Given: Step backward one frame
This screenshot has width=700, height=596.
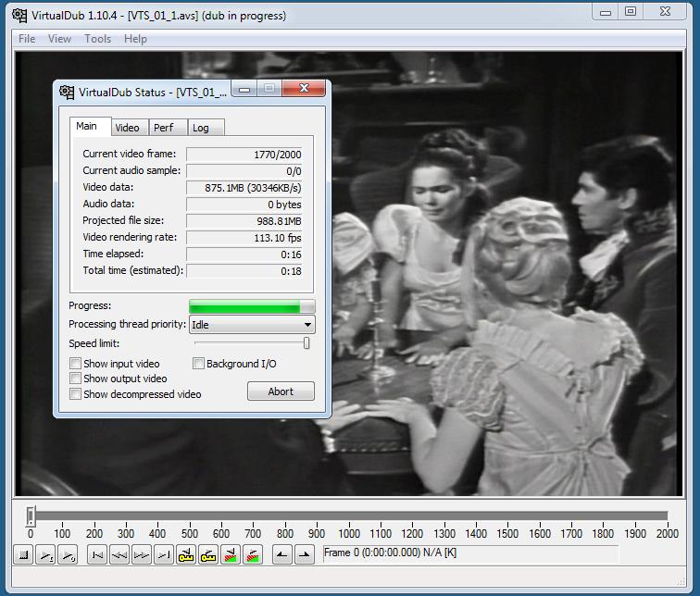Looking at the screenshot, I should 119,554.
